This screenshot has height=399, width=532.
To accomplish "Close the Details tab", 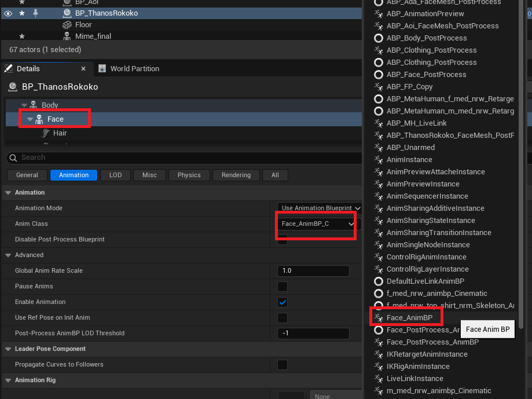I will point(83,68).
